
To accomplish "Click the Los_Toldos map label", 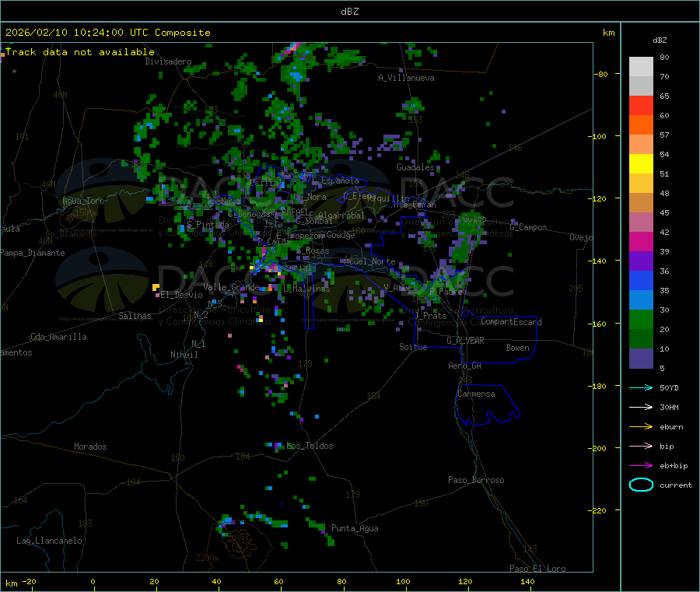I will click(310, 446).
